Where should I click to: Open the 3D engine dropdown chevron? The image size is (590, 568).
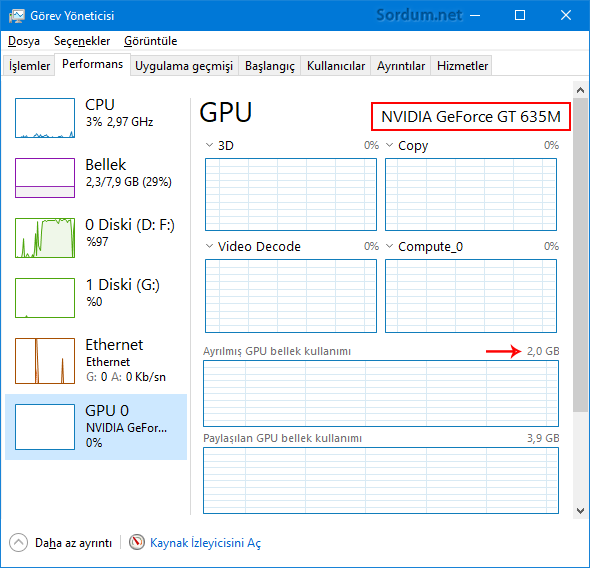209,145
